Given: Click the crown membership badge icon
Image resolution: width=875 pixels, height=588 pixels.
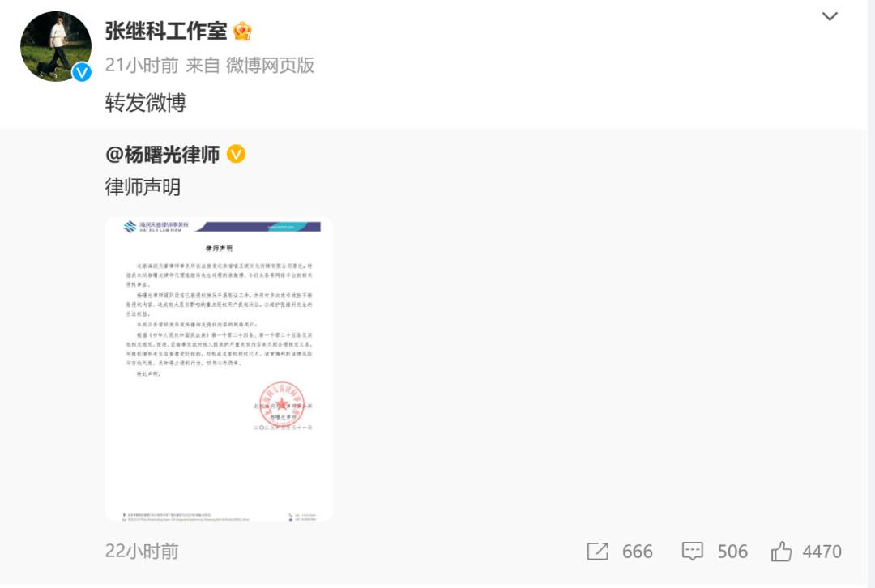Looking at the screenshot, I should [x=242, y=32].
